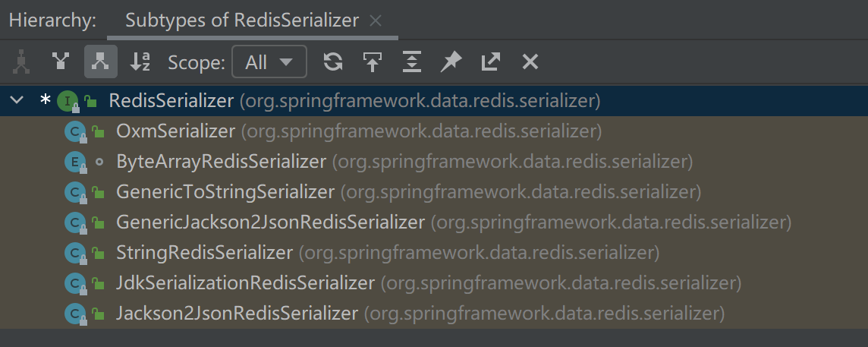Select the Subtypes of RedisSerializer tab

click(x=241, y=21)
